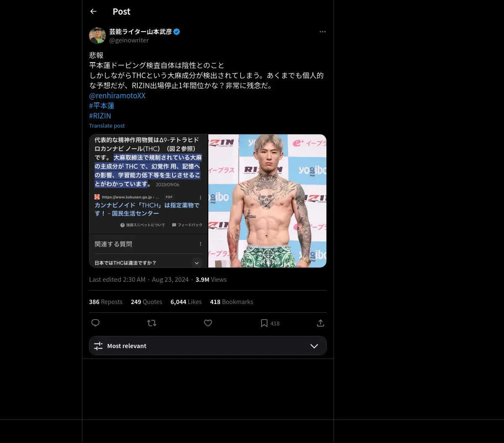504x443 pixels.
Task: Click the share upload icon
Action: pyautogui.click(x=320, y=323)
